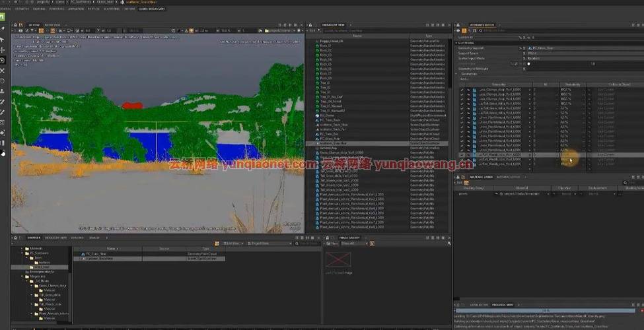Screen dimensions: 644x330
Task: Click the empty image thumbnail in Image Gallery
Action: (337, 259)
